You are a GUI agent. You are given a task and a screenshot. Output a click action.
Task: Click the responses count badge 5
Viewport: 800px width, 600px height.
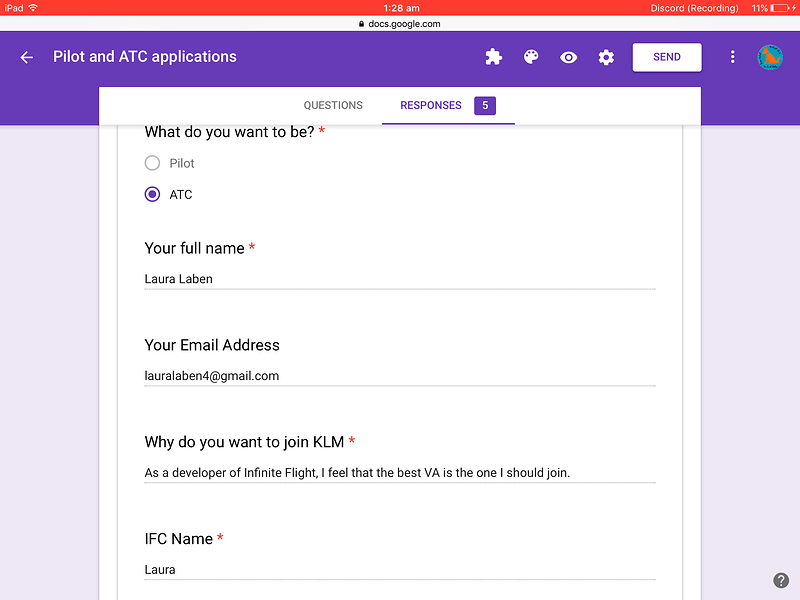point(485,106)
